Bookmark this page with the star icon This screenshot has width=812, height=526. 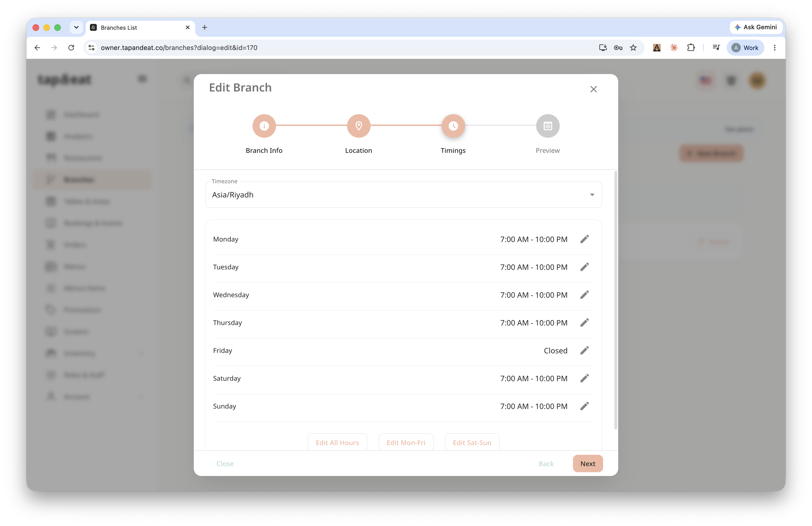pos(633,47)
